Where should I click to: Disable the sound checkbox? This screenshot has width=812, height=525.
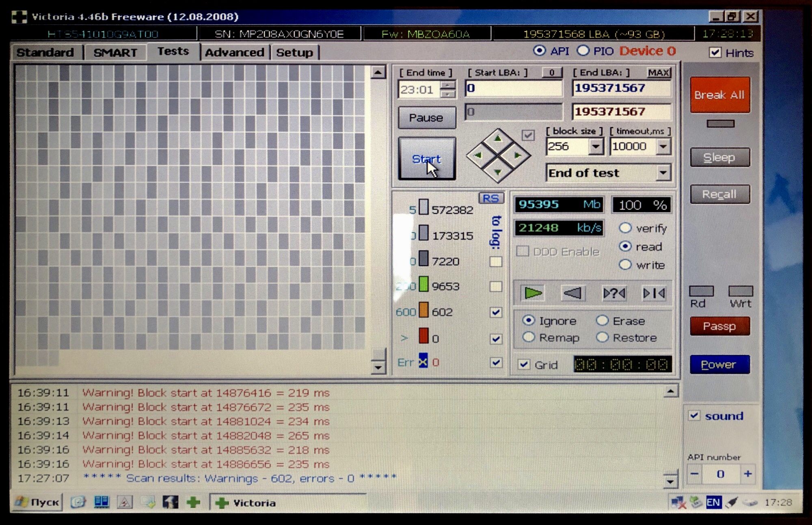tap(694, 415)
